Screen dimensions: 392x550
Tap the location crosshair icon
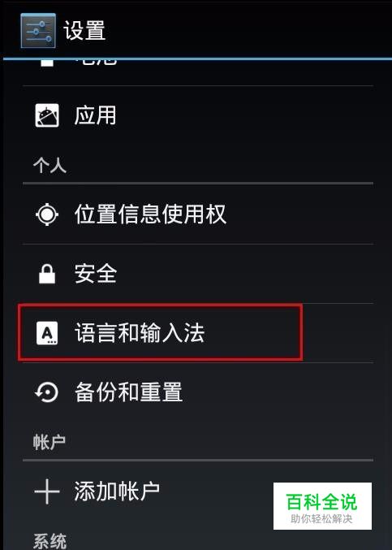click(47, 214)
